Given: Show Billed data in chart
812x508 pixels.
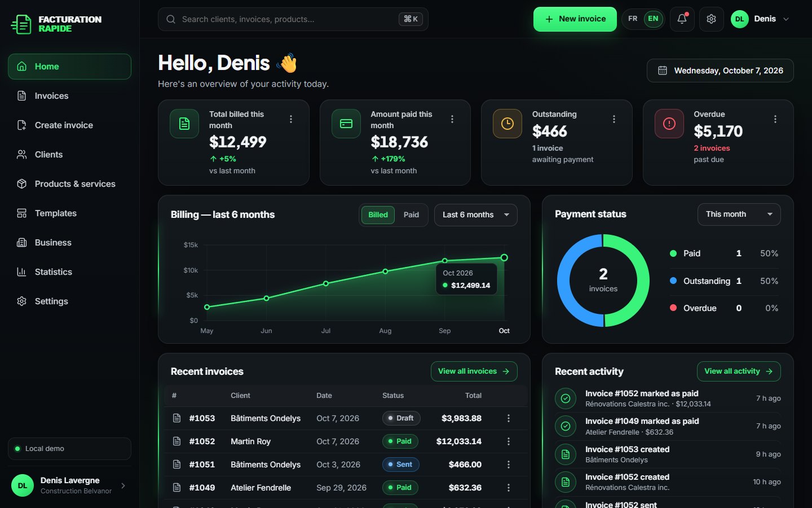Looking at the screenshot, I should point(378,215).
